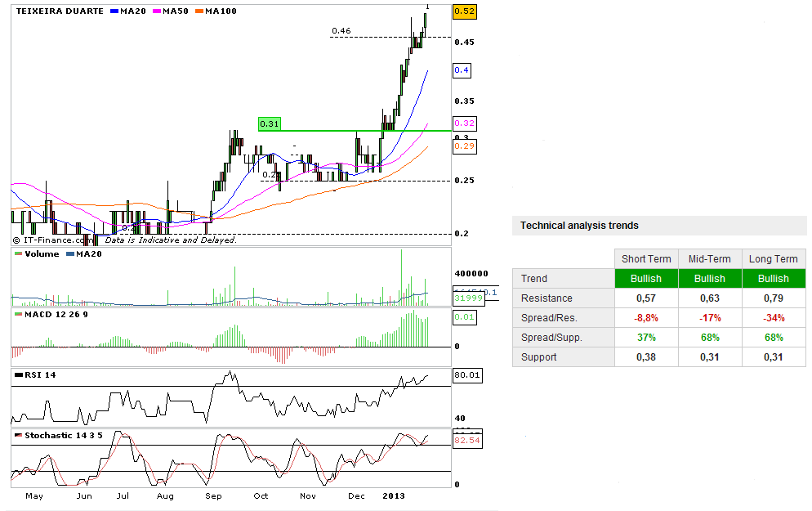Screen dimensions: 812x511
Task: Click the MACD 0.01 value box
Action: pos(465,317)
